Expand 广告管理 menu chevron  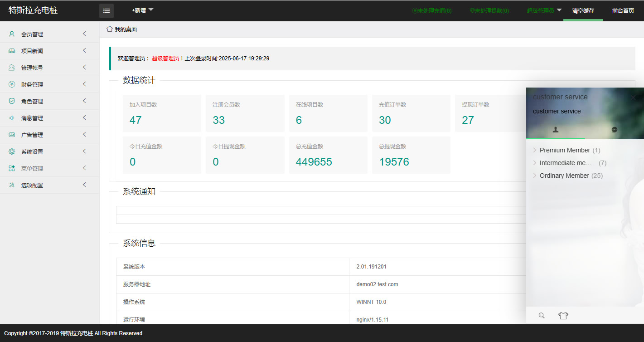click(x=84, y=134)
